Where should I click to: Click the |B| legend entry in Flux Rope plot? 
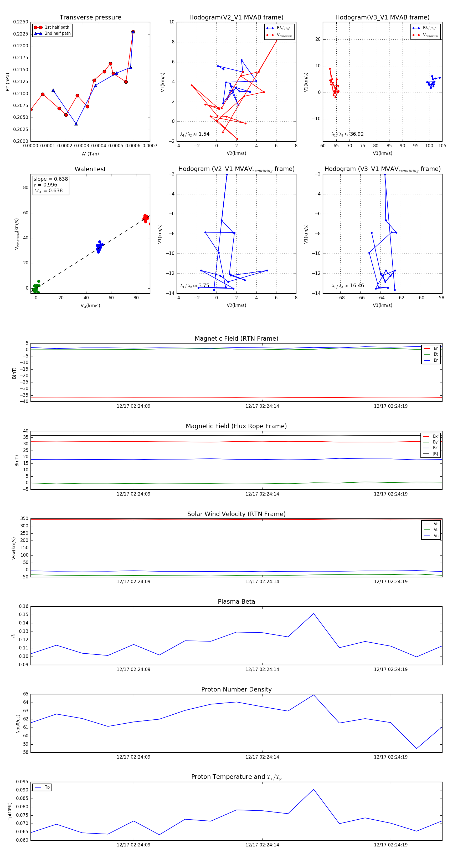pos(431,454)
